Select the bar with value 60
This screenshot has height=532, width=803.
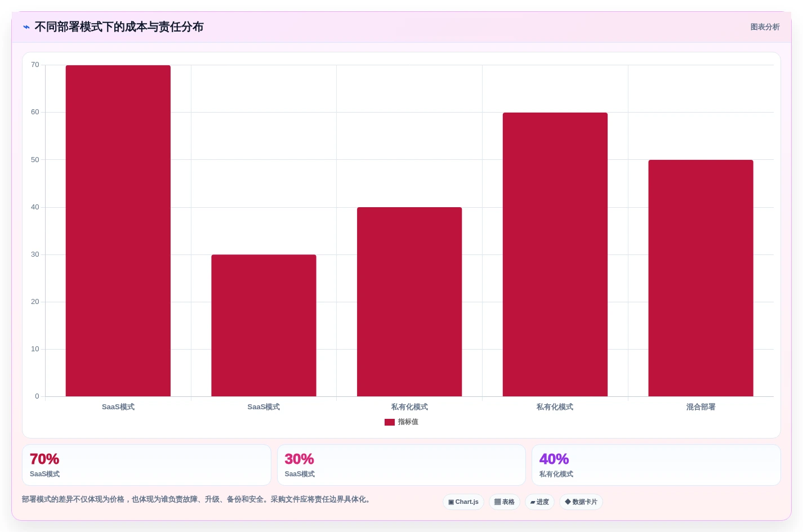[555, 254]
